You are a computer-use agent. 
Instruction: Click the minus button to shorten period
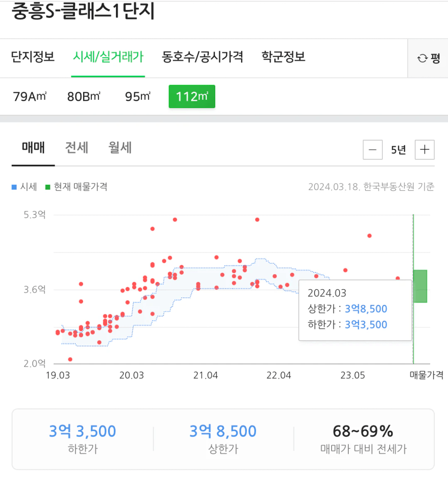pyautogui.click(x=372, y=150)
